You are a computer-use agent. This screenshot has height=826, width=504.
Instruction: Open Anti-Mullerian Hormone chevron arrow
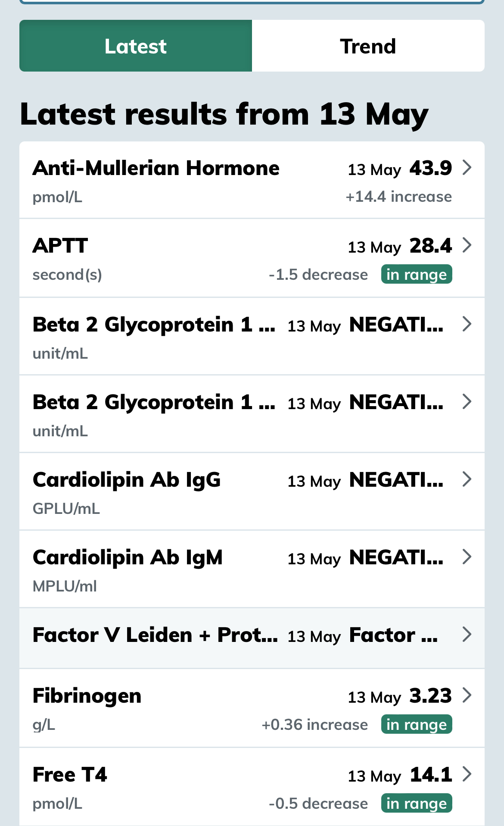pyautogui.click(x=467, y=167)
